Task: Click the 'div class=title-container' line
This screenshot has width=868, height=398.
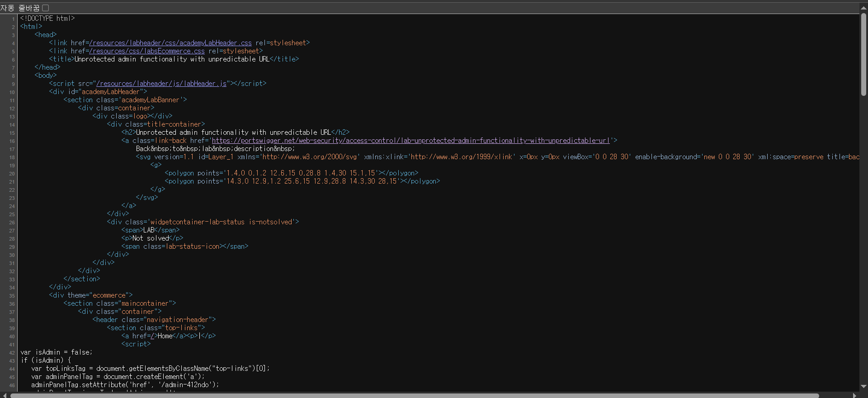Action: (x=156, y=124)
